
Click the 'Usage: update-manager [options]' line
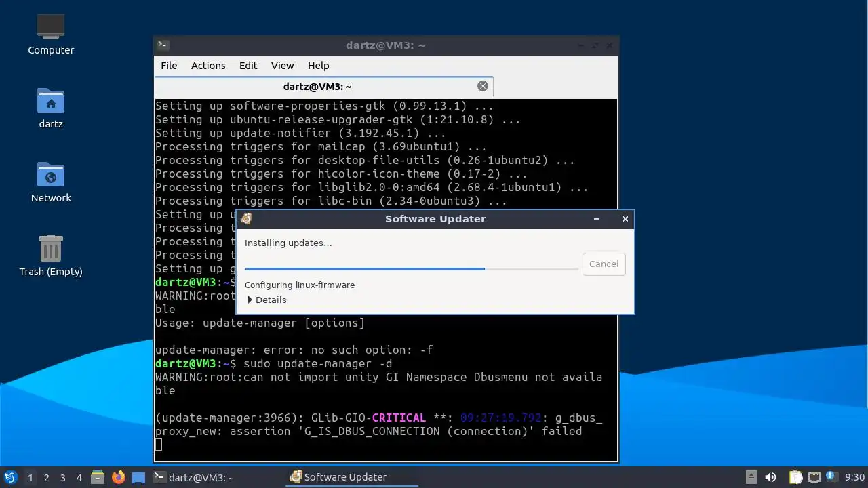pos(260,323)
